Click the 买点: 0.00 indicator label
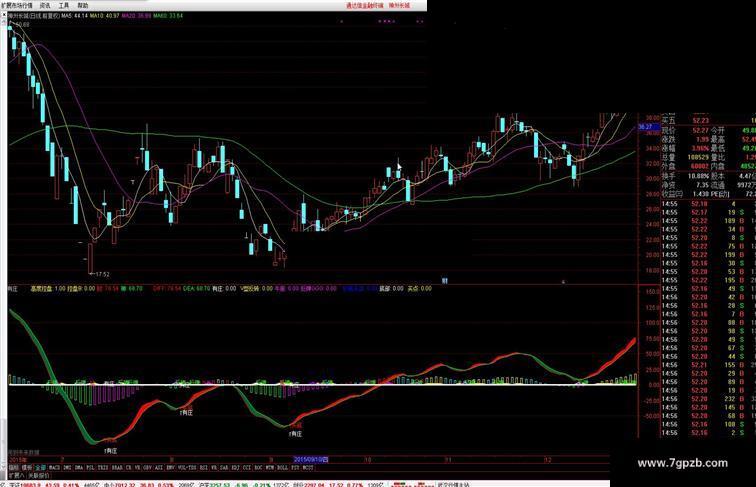Viewport: 756px width, 487px height. tap(419, 289)
